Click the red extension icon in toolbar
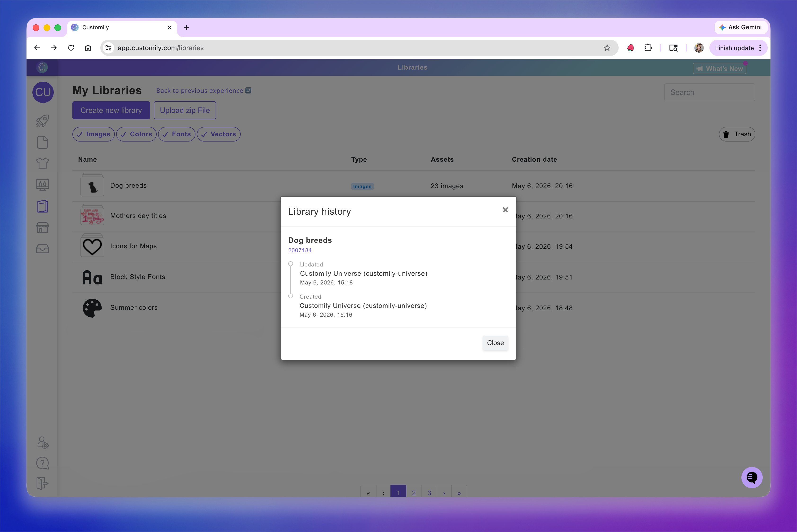The width and height of the screenshot is (797, 532). click(x=630, y=48)
